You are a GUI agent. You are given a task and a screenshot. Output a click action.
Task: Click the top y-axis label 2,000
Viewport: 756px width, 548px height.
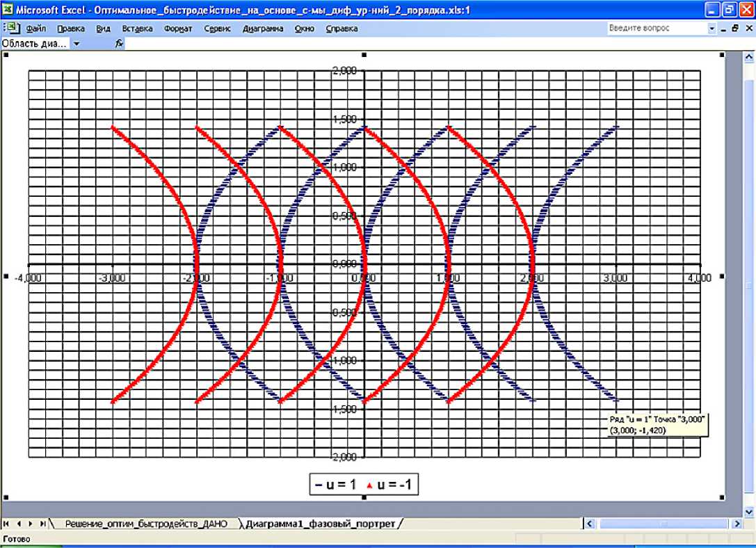344,71
